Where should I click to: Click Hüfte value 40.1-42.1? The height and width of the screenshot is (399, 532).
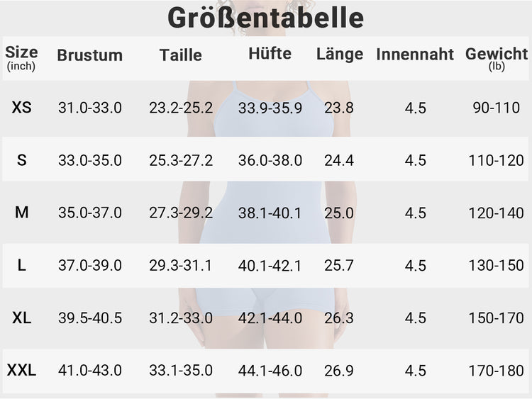[270, 266]
